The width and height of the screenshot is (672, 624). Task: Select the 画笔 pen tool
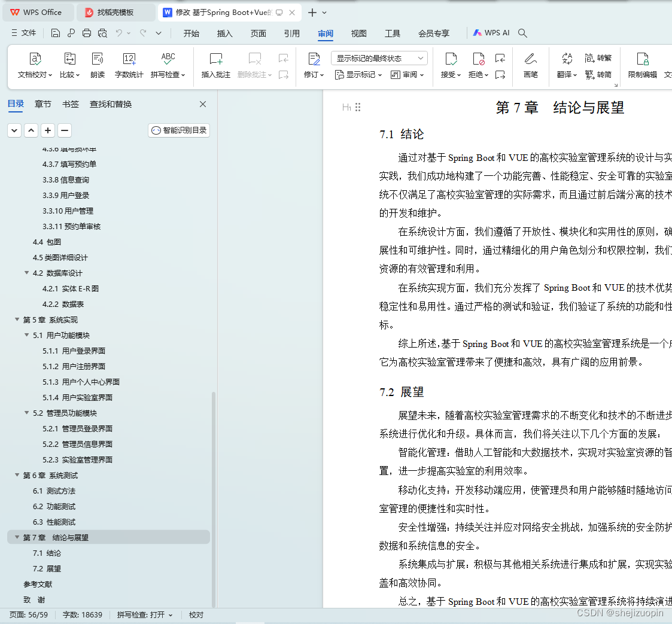(x=531, y=65)
